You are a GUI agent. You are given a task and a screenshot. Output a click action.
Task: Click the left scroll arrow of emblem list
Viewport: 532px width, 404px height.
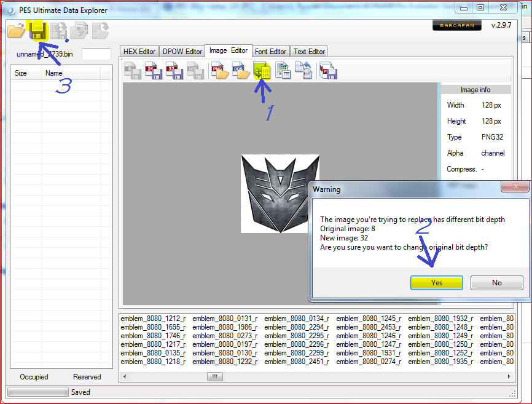coord(125,376)
